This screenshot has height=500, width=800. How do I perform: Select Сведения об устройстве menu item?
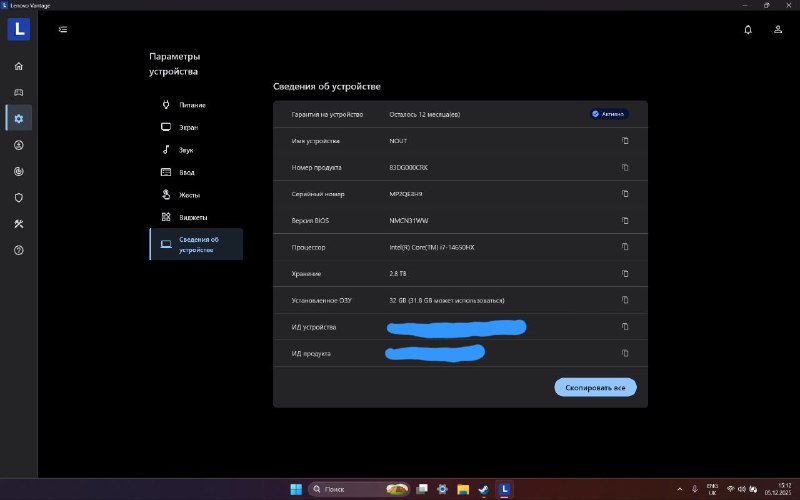[196, 244]
